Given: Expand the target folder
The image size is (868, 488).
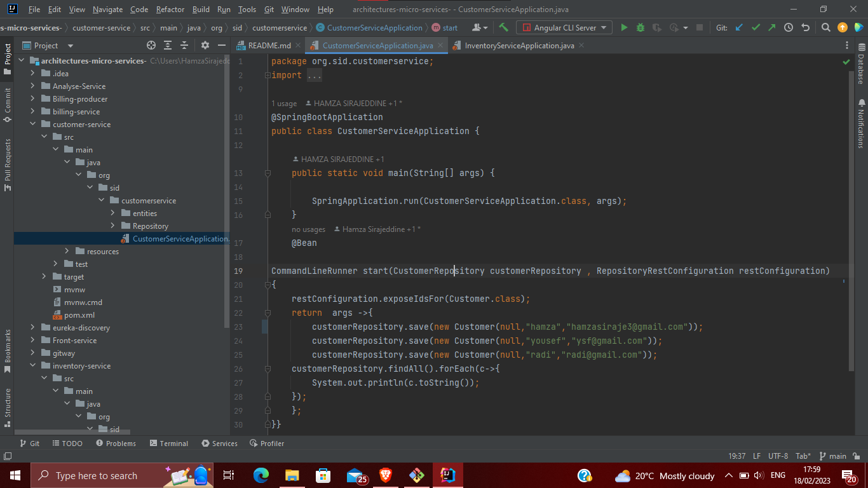Looking at the screenshot, I should click(x=44, y=277).
